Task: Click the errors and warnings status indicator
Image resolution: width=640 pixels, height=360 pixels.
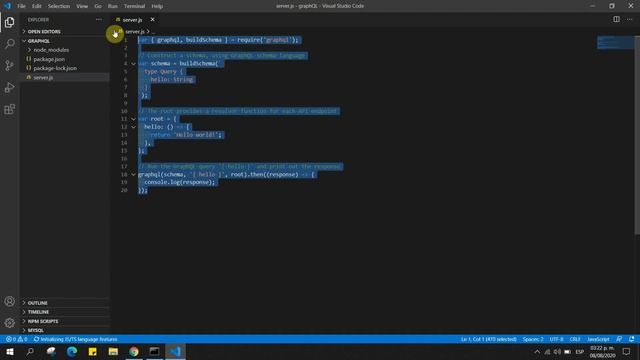Action: tap(16, 339)
